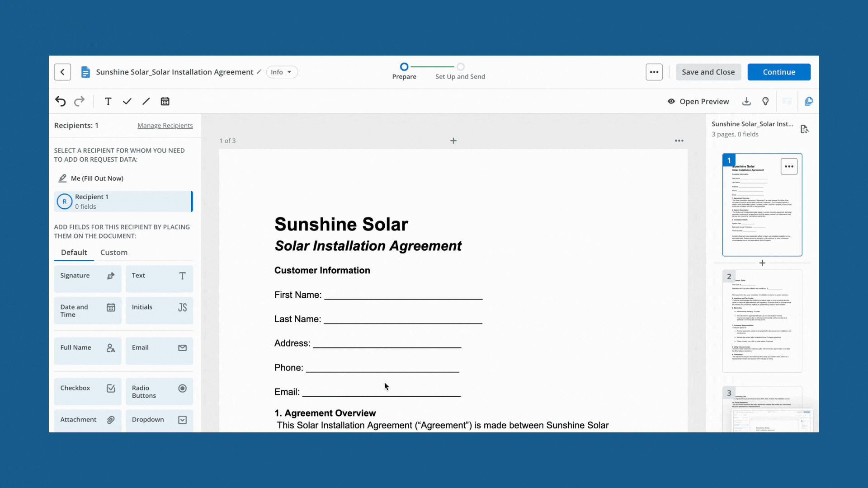
Task: Choose the Full Name field
Action: [x=88, y=351]
